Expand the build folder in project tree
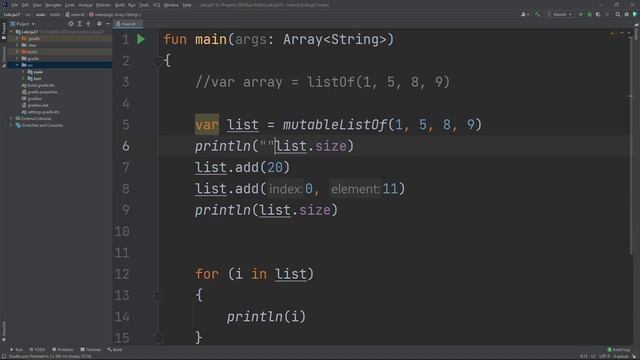Screen dimensions: 640x360 pyautogui.click(x=17, y=52)
